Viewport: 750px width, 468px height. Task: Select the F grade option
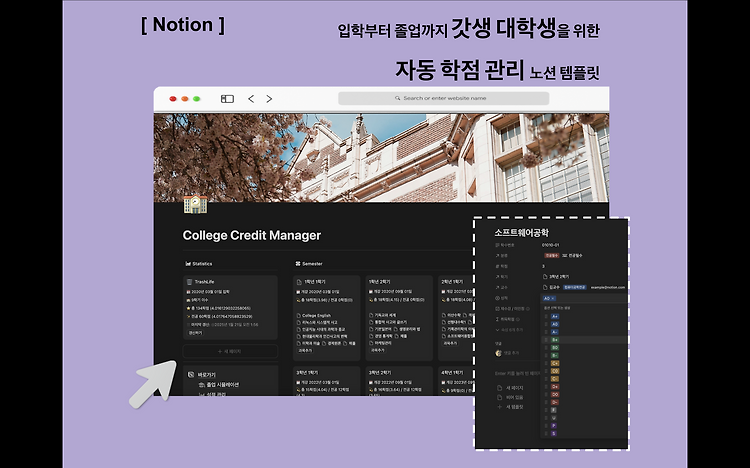pos(554,410)
